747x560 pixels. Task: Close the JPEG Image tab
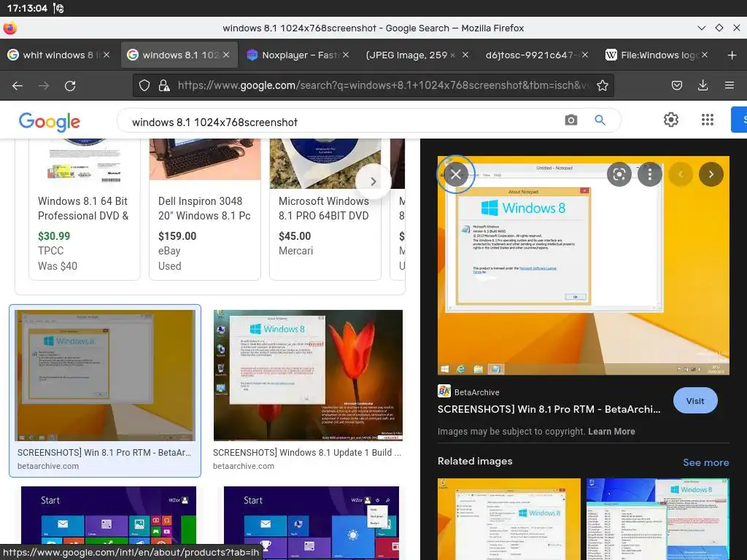pos(465,55)
